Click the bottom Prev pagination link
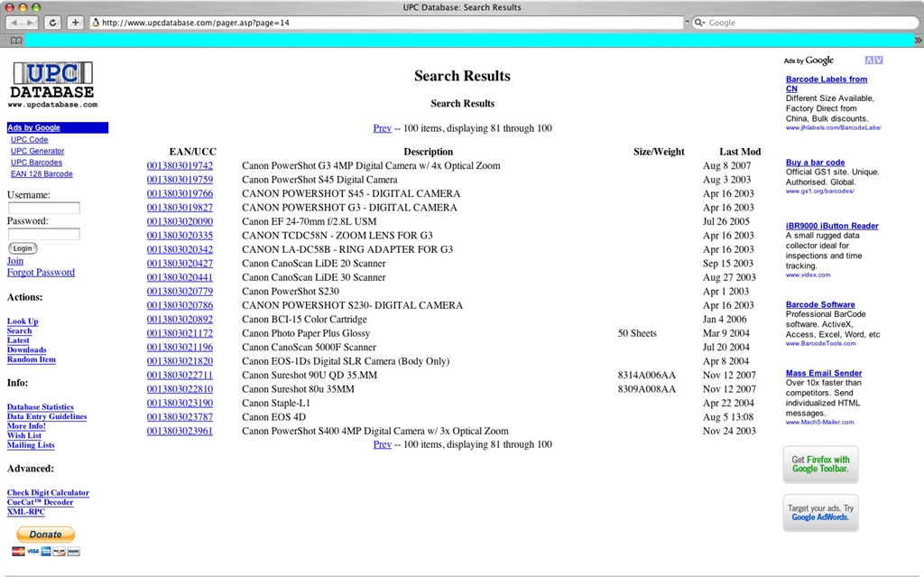924x577 pixels. (383, 444)
